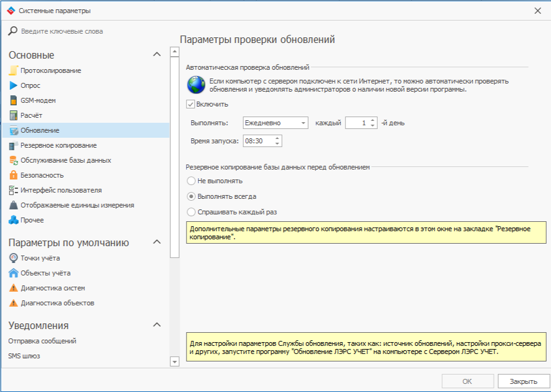Uncheck the Включить checkbox
Screen dimensions: 551x392
191,104
